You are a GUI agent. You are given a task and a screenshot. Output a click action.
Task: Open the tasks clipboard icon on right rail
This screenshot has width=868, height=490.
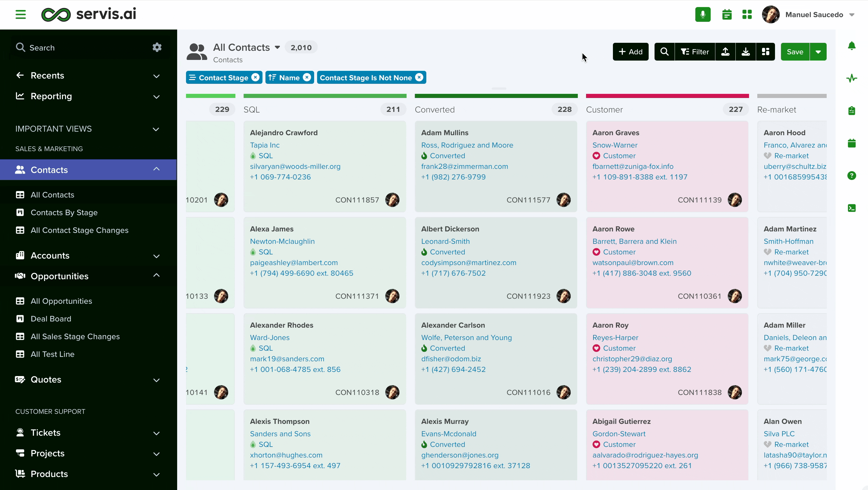click(x=851, y=110)
